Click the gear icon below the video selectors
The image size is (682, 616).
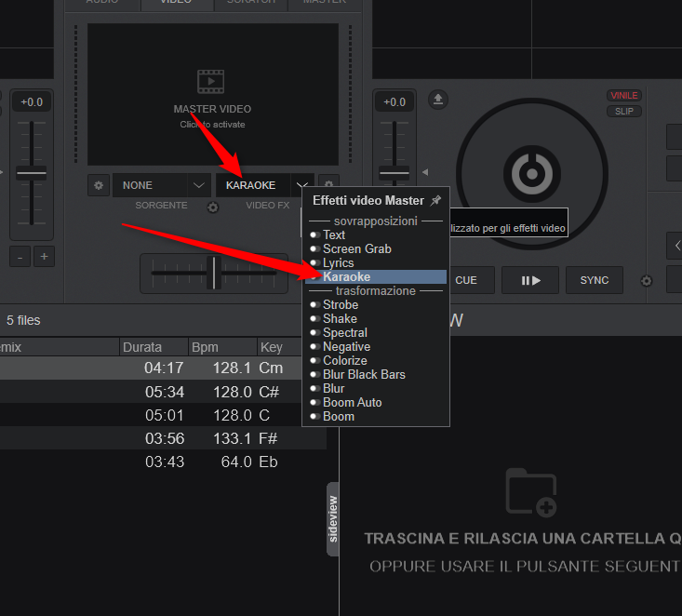coord(212,207)
